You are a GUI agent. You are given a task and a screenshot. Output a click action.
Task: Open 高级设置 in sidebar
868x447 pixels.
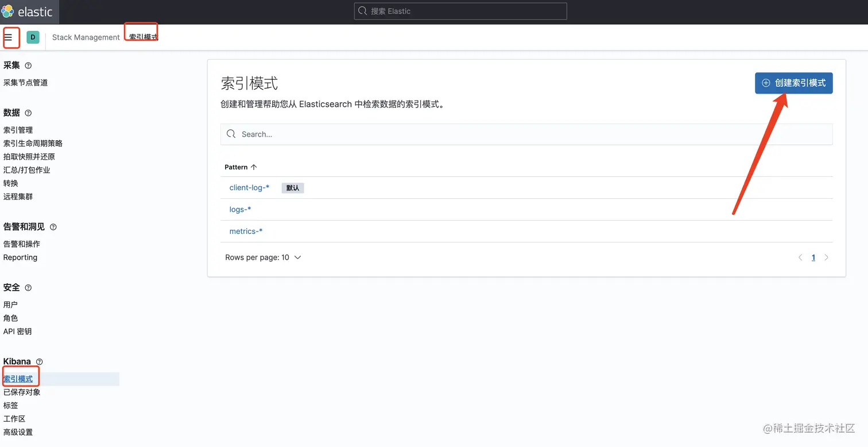pyautogui.click(x=18, y=432)
